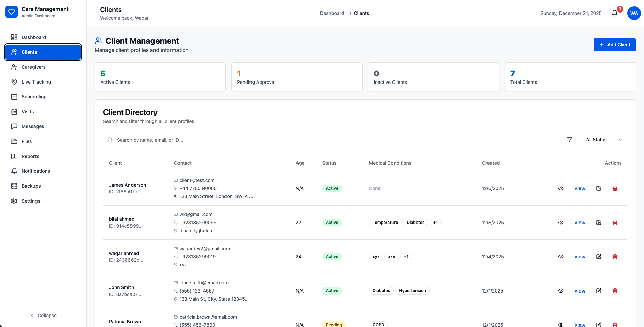The image size is (644, 327).
Task: Expand +1 conditions for bilal ahmed
Action: (x=435, y=223)
